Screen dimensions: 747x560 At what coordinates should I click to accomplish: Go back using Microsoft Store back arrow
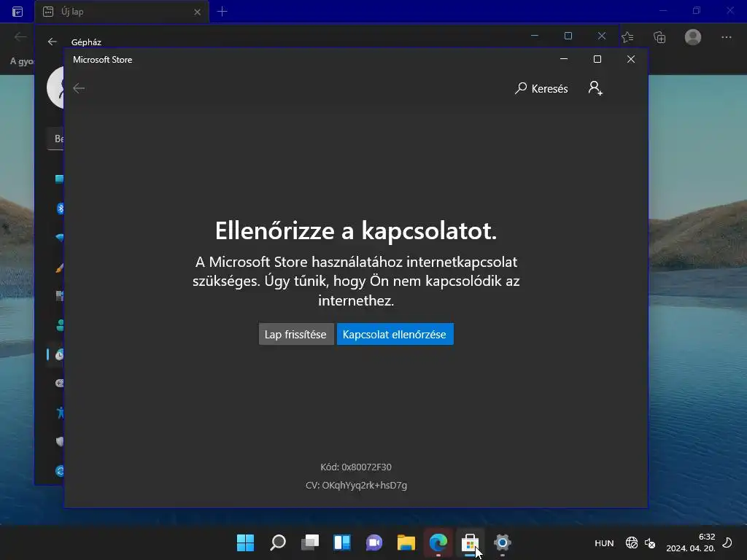[x=79, y=88]
